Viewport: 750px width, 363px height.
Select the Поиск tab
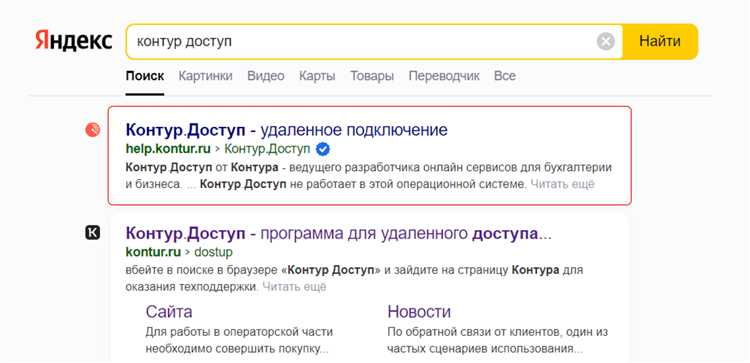(x=145, y=76)
